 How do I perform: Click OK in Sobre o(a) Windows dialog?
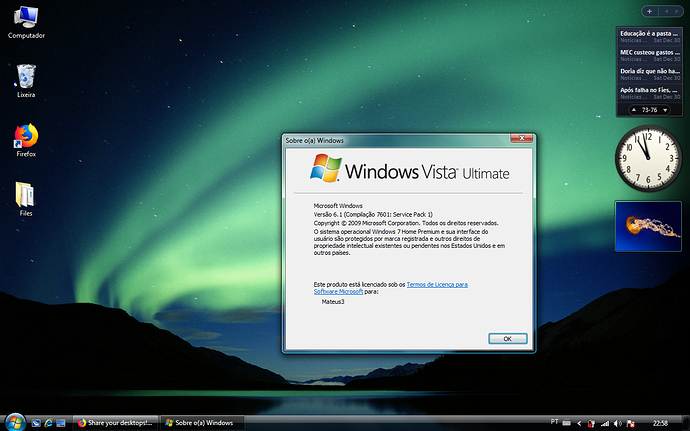click(x=507, y=339)
